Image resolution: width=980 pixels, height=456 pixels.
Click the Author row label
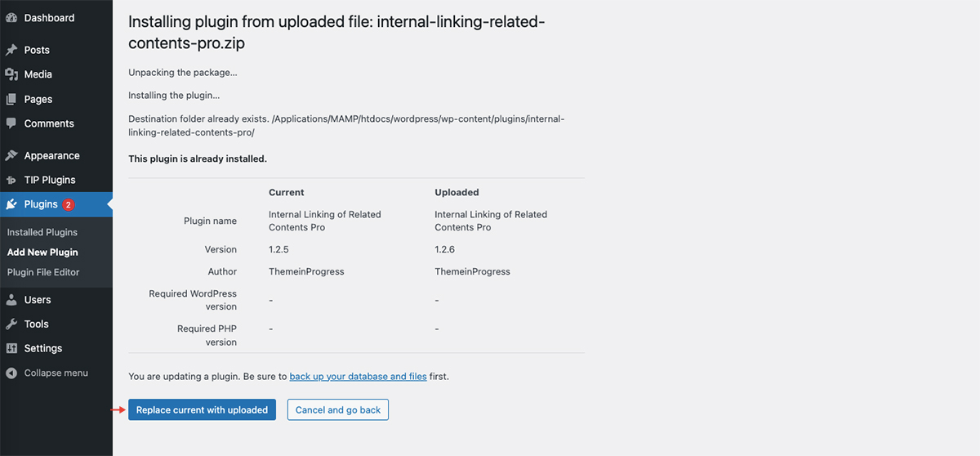[222, 271]
